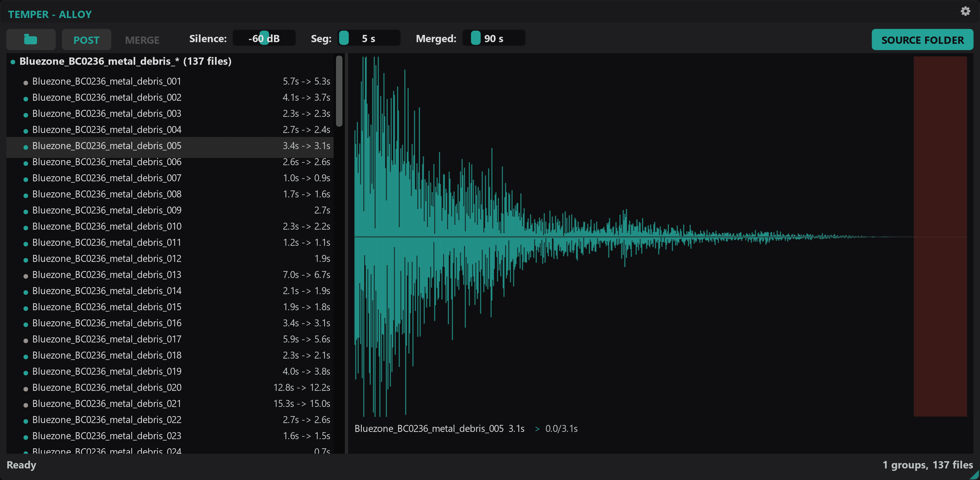980x480 pixels.
Task: Select file Bluezone_BC0236_metal_debris_009
Action: point(107,210)
